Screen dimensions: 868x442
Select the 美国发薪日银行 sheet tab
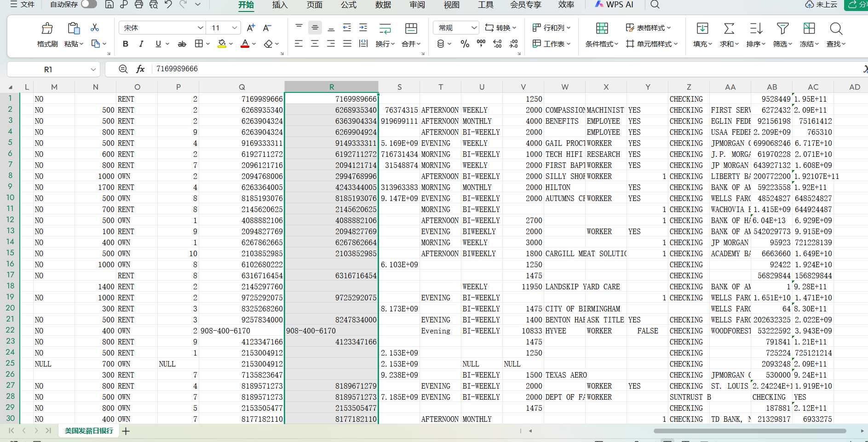(89, 431)
